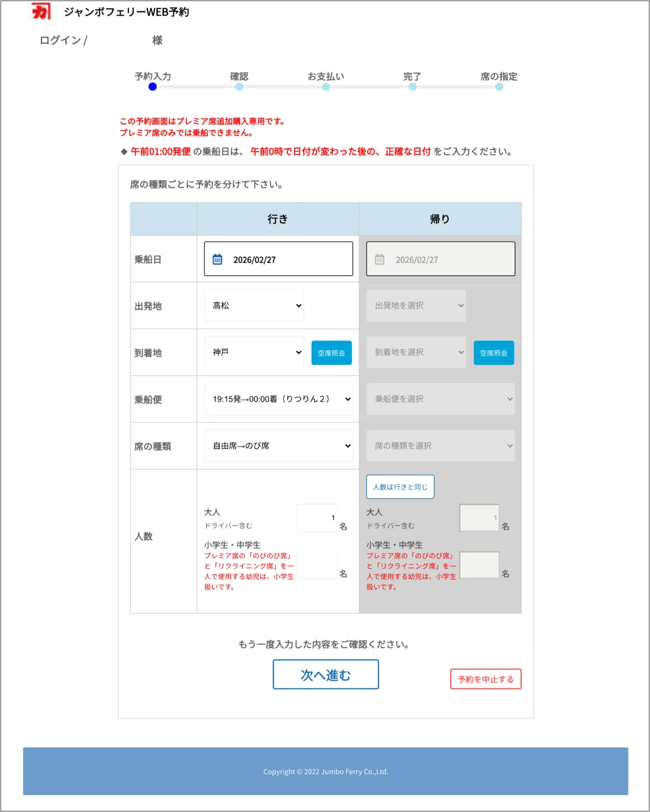The image size is (650, 812).
Task: Click the outbound 大人 passenger count field
Action: point(317,518)
